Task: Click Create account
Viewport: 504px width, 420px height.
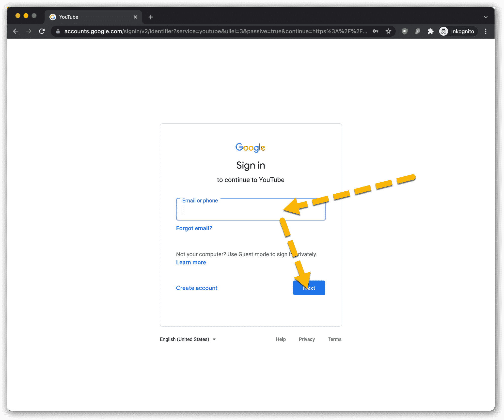Action: tap(197, 288)
